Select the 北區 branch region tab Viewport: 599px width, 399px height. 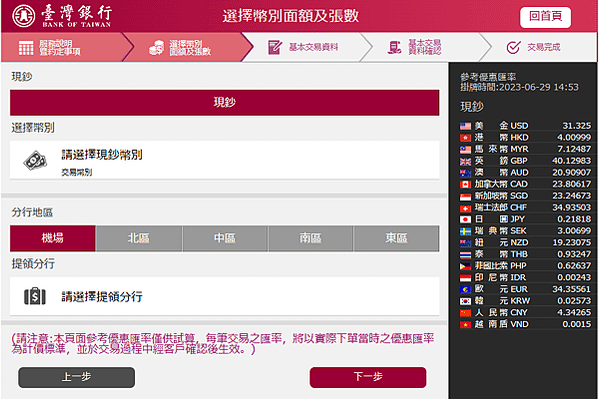click(139, 238)
